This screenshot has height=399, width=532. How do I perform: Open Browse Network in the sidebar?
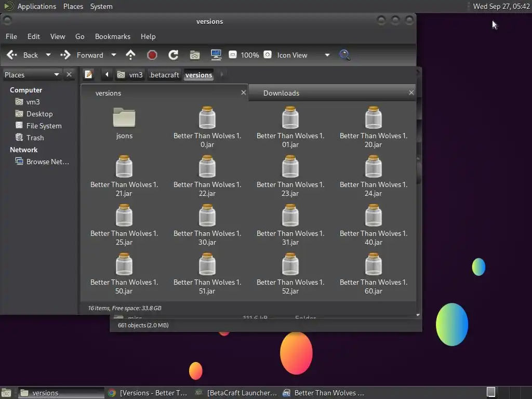(x=43, y=162)
